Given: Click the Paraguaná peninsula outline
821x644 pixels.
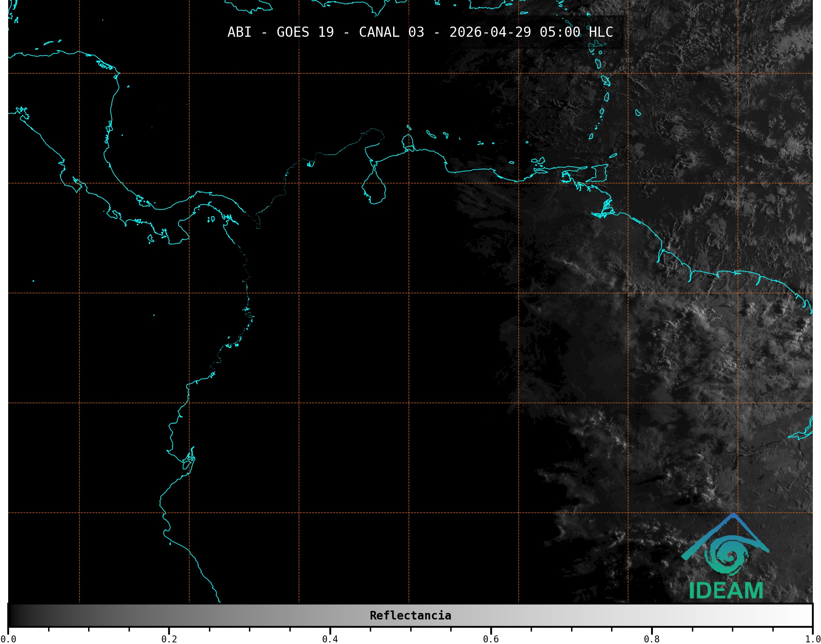Looking at the screenshot, I should tap(407, 142).
